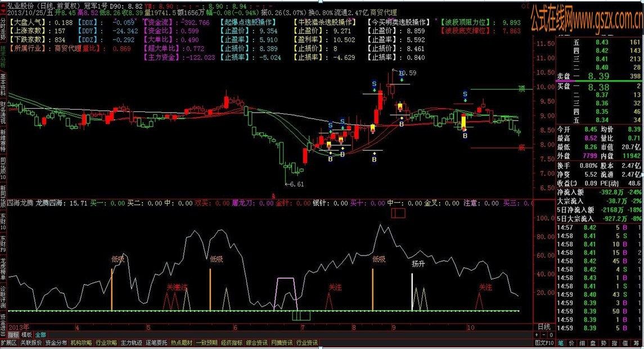
Task: Open the 关联报价 bottom tab
Action: [x=31, y=343]
